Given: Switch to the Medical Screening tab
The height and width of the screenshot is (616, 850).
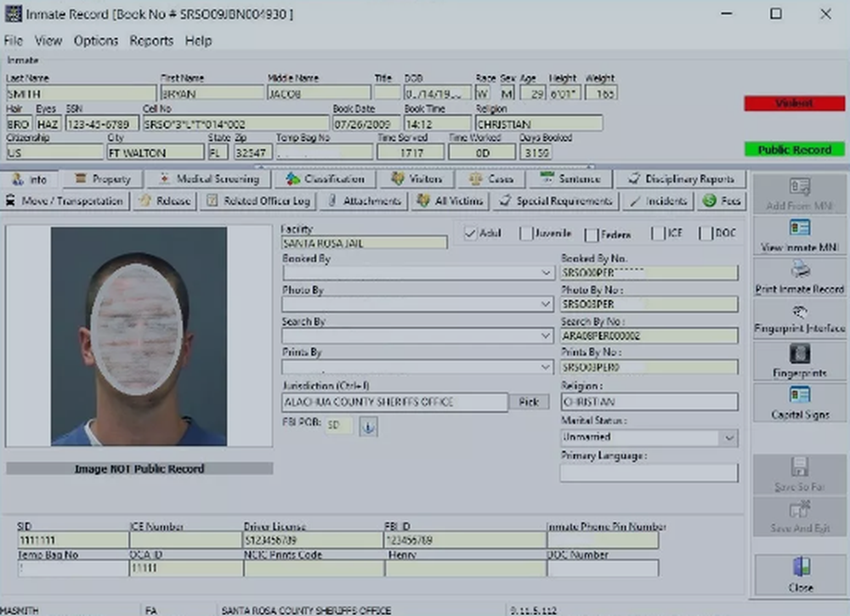Looking at the screenshot, I should 208,179.
